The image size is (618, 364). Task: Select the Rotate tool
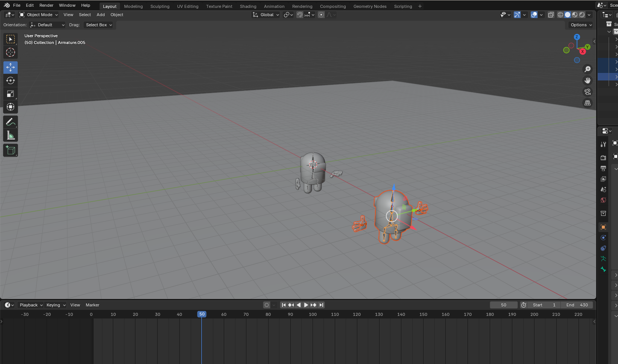(11, 80)
